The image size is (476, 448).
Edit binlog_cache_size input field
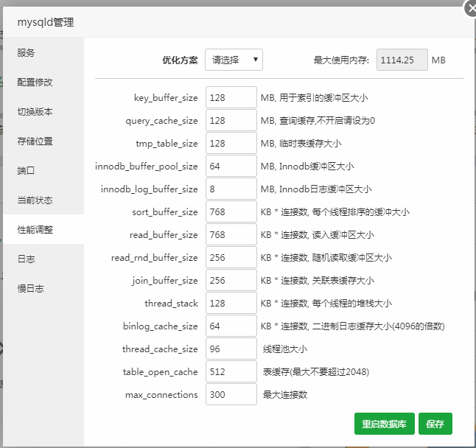tap(231, 326)
